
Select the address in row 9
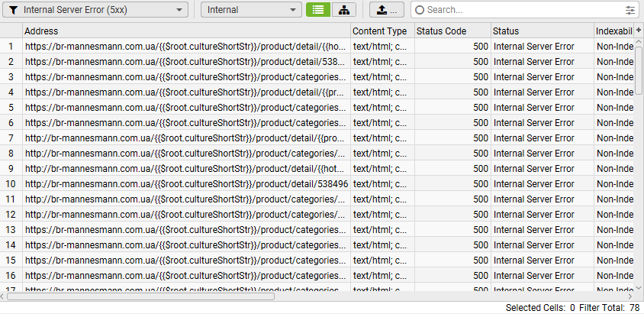(x=186, y=169)
